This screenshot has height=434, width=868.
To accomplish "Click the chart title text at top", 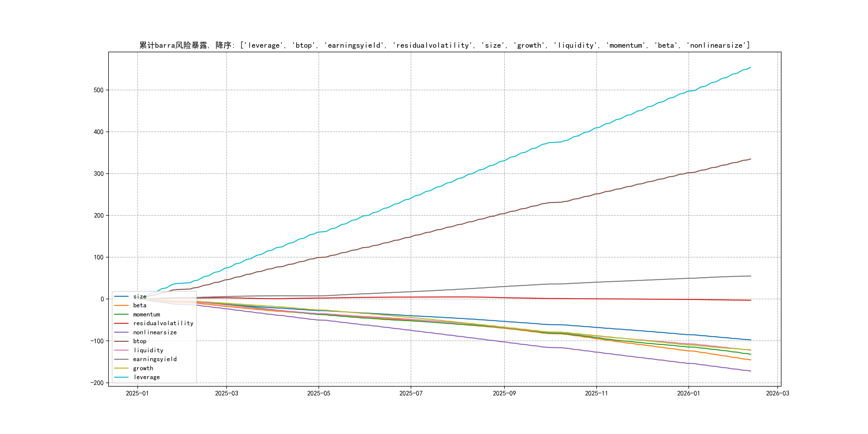I will point(444,45).
